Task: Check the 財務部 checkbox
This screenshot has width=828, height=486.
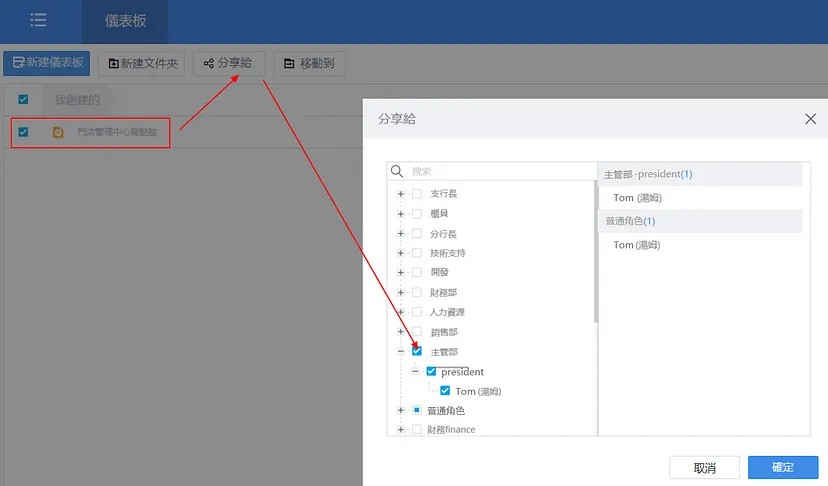Action: coord(417,292)
